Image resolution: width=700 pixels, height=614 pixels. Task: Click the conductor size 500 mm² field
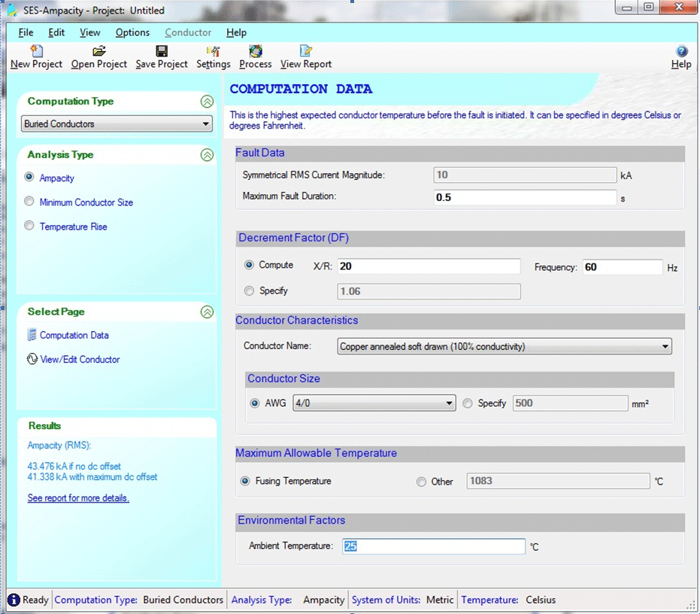coord(571,403)
